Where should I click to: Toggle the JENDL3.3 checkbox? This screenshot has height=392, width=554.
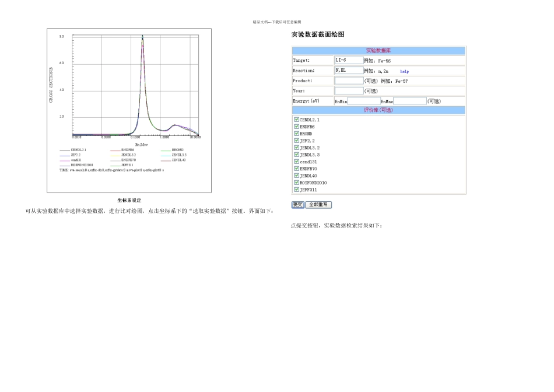pos(296,155)
